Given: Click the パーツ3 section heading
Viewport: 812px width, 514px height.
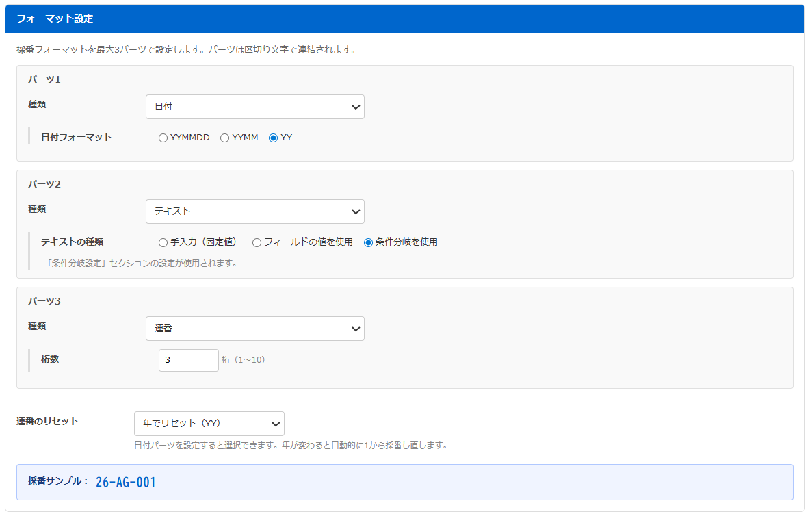Looking at the screenshot, I should [x=44, y=301].
